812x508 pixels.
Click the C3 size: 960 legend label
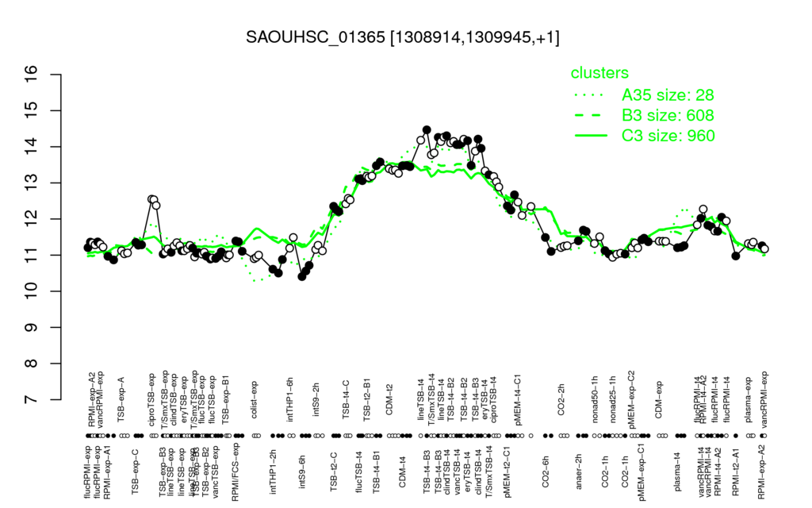point(668,135)
